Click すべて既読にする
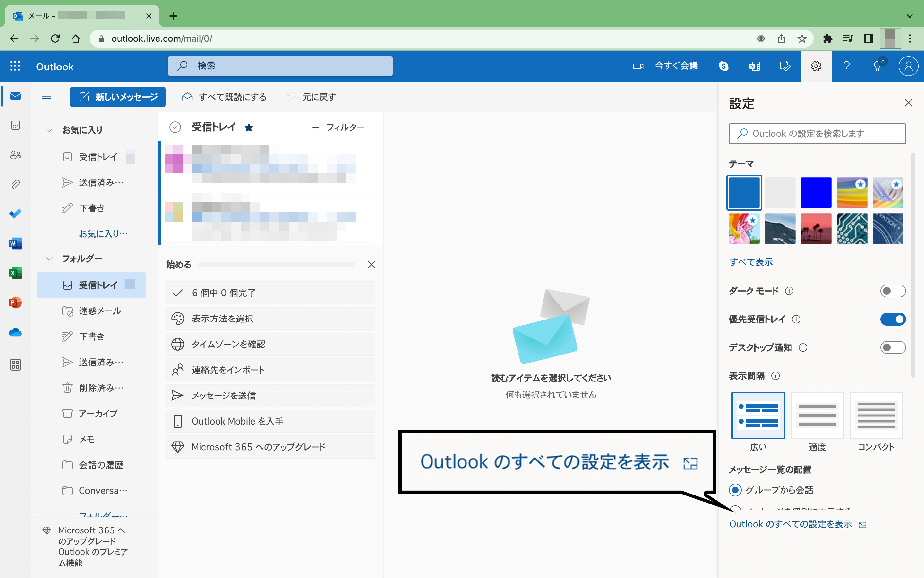Viewport: 924px width, 578px height. (224, 97)
